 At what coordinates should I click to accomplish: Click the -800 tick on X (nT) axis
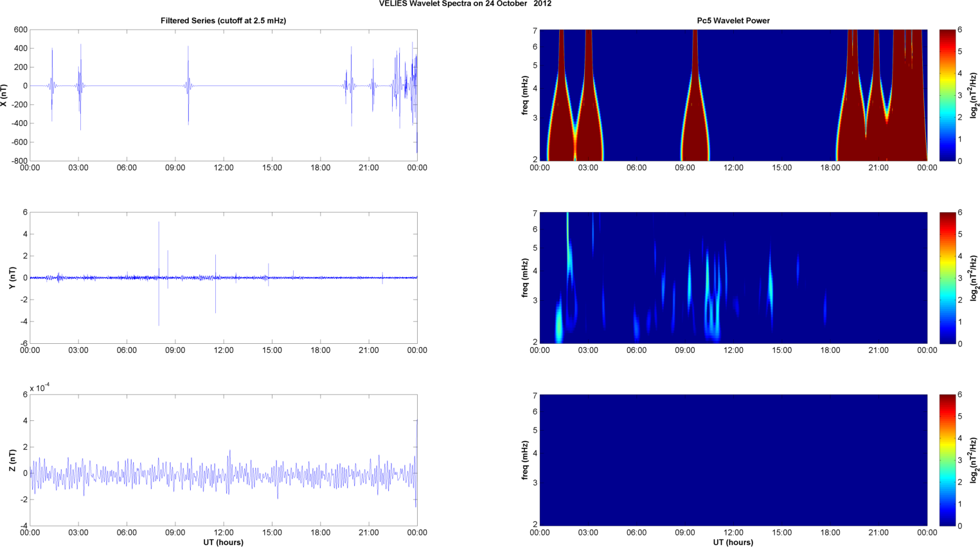[19, 161]
